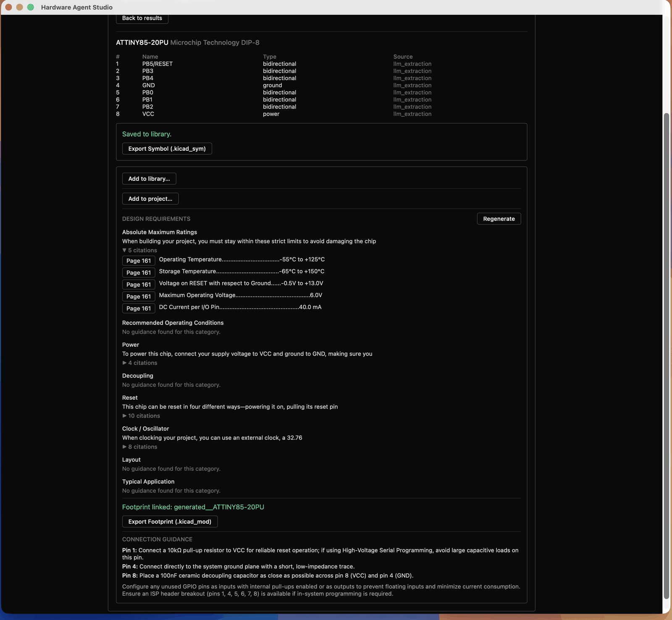672x620 pixels.
Task: Click the Hardware Agent Studio window title
Action: point(77,7)
